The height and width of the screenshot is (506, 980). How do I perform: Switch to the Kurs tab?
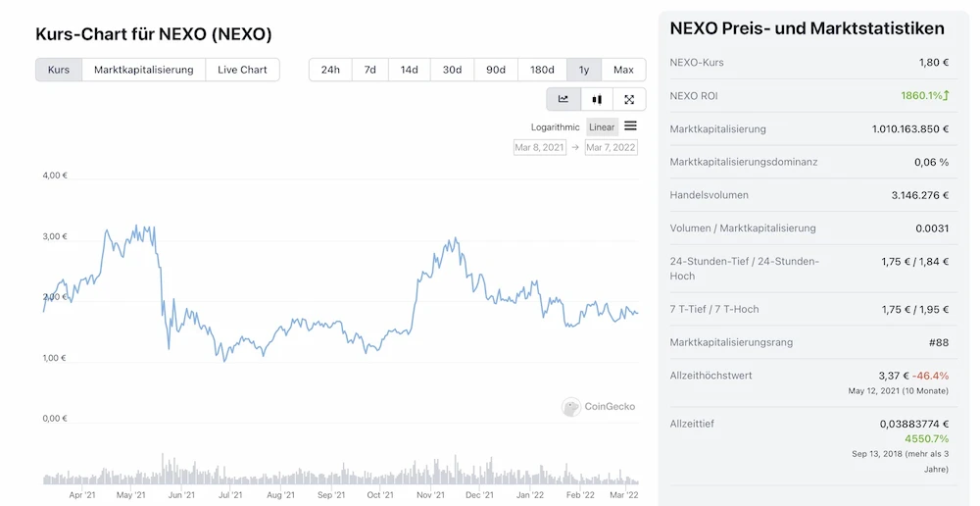59,70
